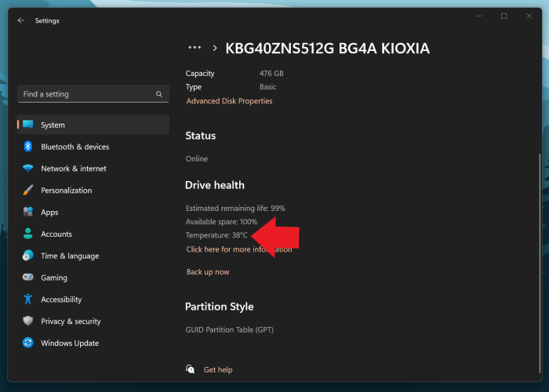The width and height of the screenshot is (549, 392).
Task: Open Bluetooth & devices via its icon
Action: [28, 147]
